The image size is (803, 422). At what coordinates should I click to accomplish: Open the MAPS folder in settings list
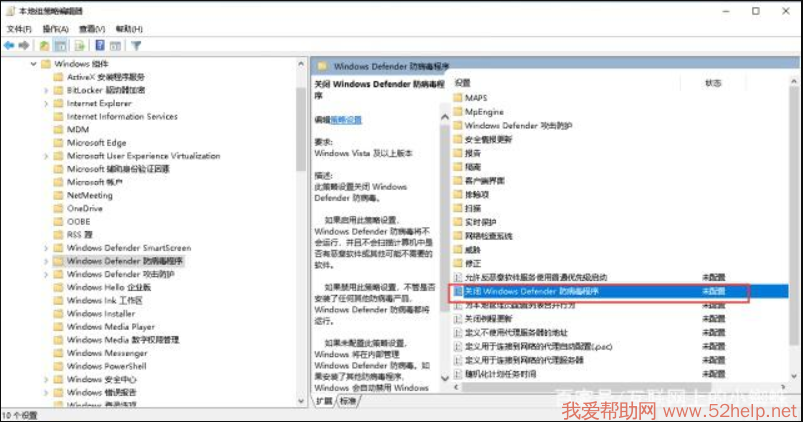pos(476,98)
